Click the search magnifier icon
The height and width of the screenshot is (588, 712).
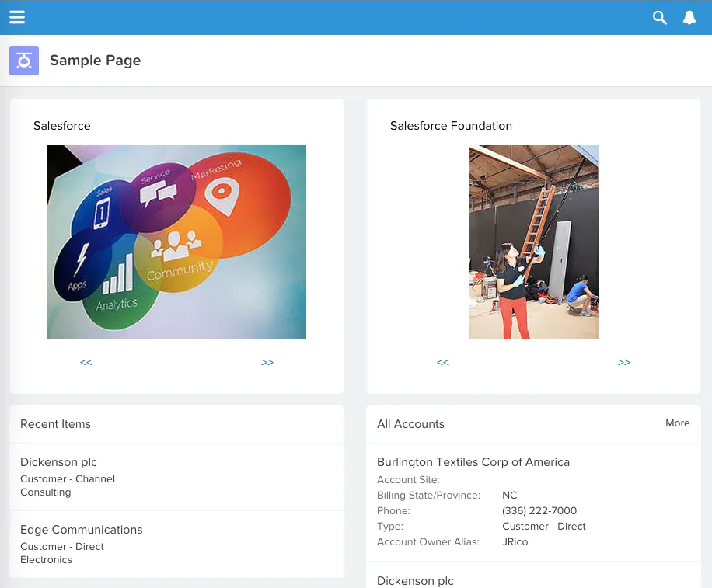click(x=659, y=18)
